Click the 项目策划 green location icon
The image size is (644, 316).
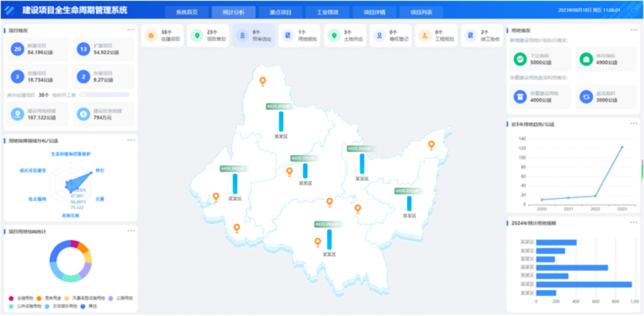coord(198,36)
